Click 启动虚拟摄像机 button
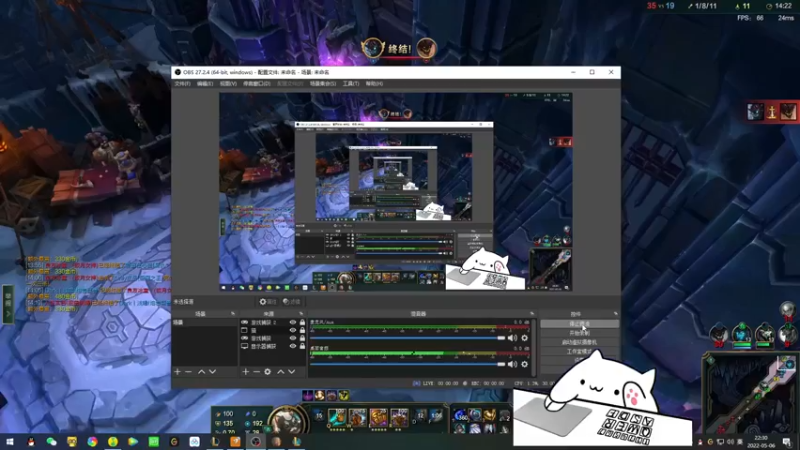The image size is (800, 450). [x=579, y=342]
